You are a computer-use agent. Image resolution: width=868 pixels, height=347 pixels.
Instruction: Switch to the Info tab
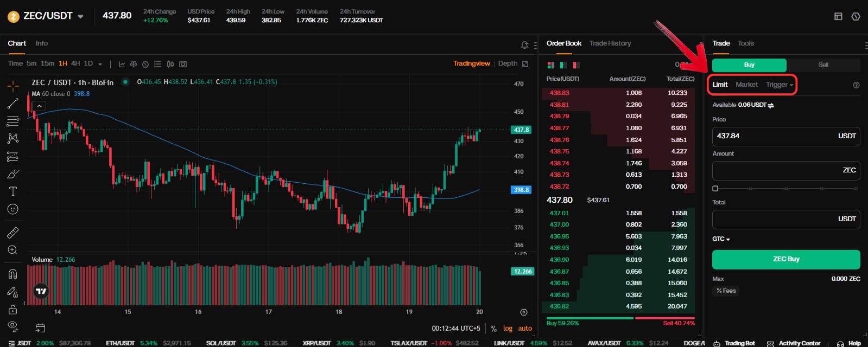point(42,43)
